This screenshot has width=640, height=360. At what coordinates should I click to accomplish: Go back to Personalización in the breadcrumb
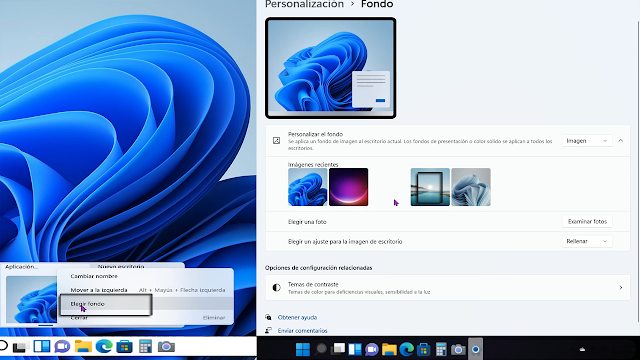[x=304, y=4]
